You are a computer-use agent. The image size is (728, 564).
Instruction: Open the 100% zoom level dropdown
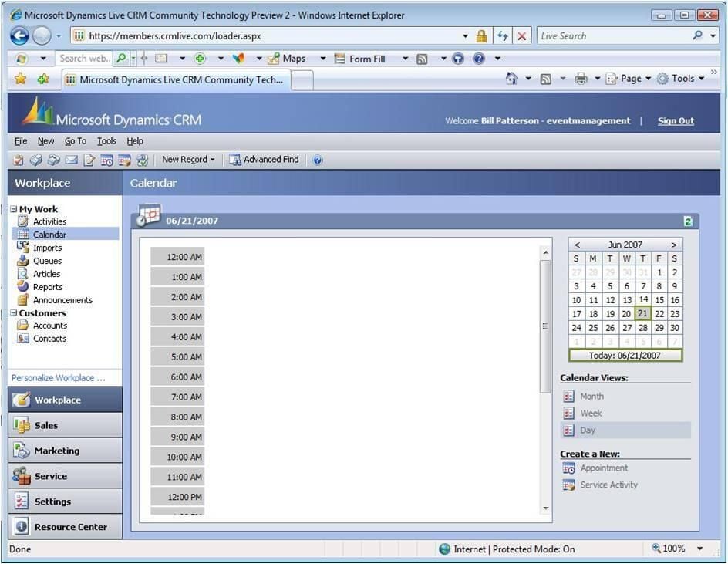(699, 549)
